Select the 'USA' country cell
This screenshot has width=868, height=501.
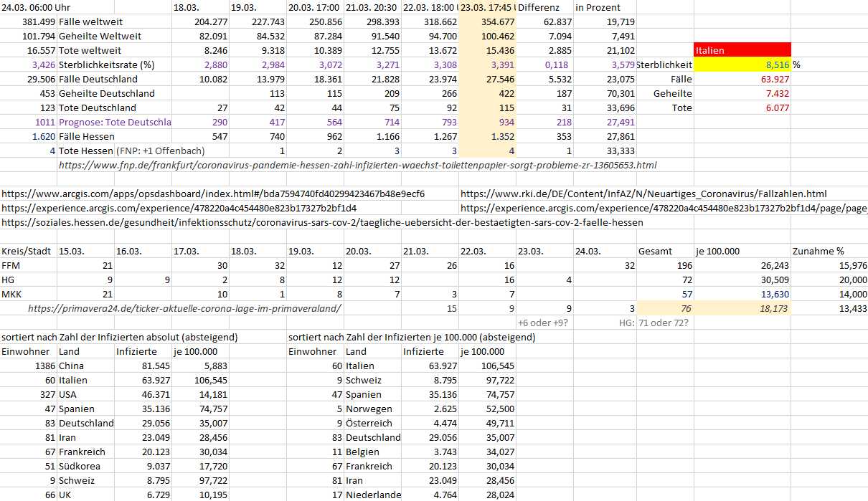[x=69, y=394]
